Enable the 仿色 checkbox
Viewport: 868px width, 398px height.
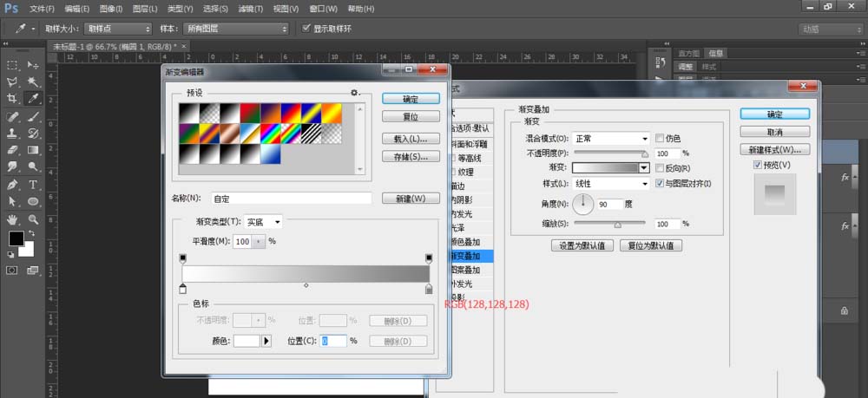[x=660, y=138]
